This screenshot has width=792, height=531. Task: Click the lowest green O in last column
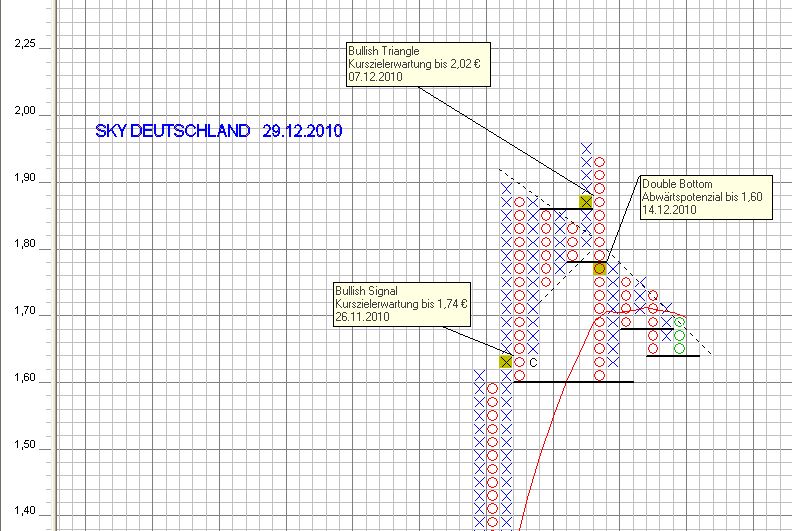(679, 349)
